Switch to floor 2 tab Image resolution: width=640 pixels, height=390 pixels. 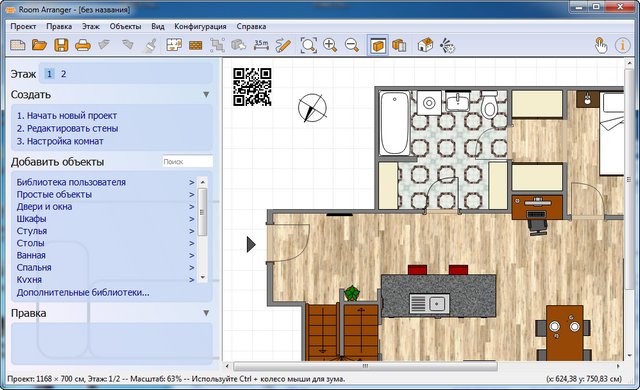tap(63, 74)
